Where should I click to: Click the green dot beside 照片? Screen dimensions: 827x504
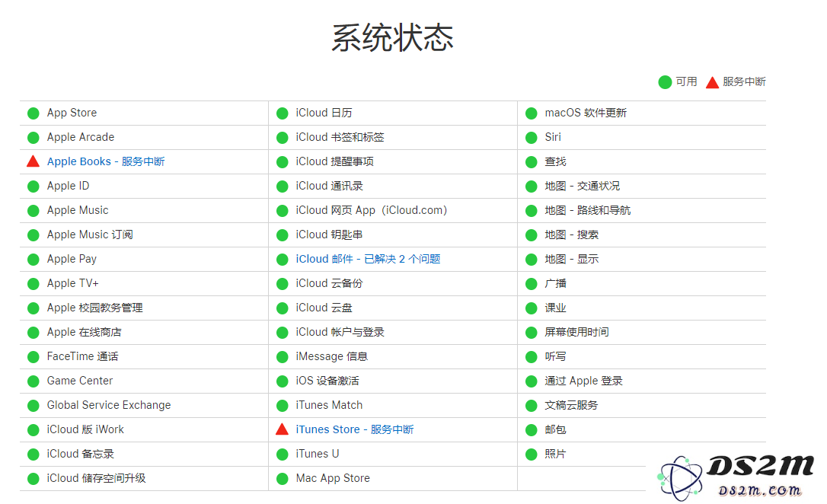[531, 454]
